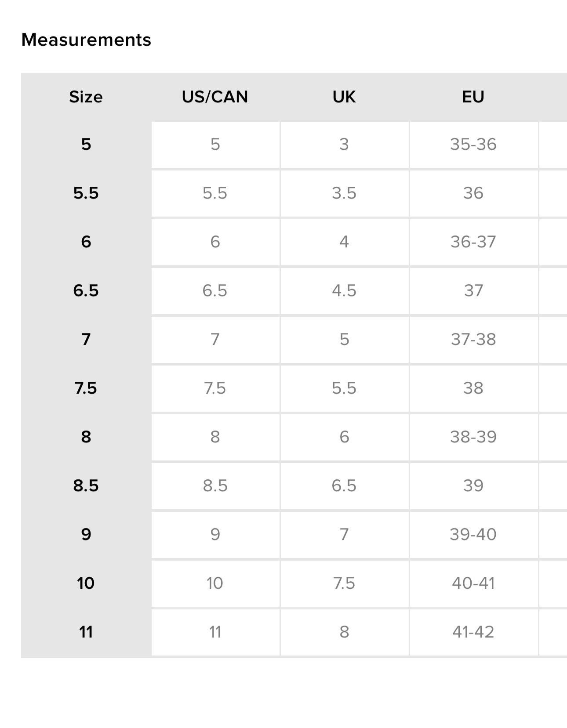
Task: Select the size 10 row label
Action: pos(86,583)
